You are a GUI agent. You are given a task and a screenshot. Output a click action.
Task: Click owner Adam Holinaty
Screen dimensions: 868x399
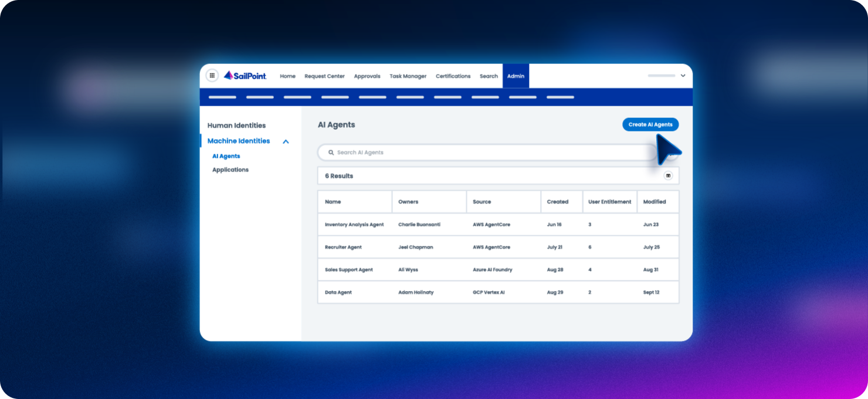pos(416,292)
